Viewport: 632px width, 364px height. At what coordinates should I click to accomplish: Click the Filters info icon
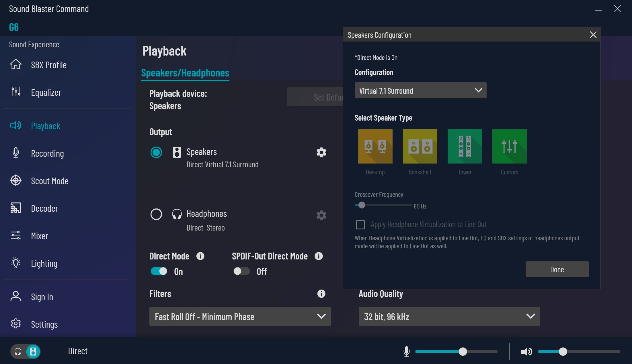click(321, 294)
